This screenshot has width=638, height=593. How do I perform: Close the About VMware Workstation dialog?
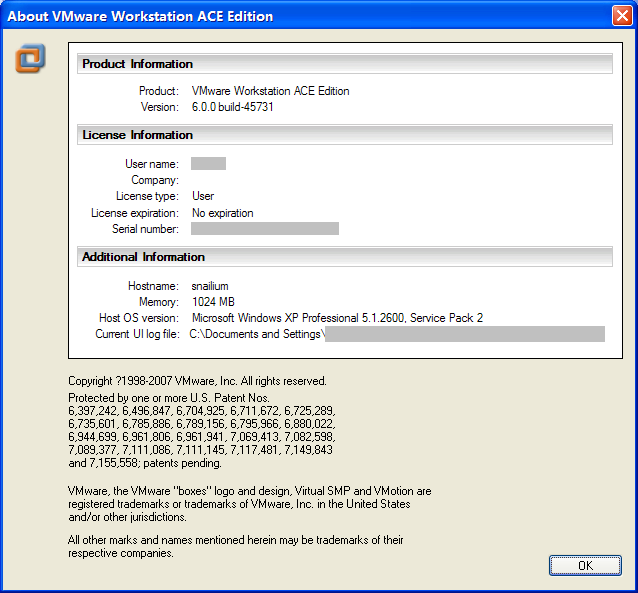pos(622,16)
